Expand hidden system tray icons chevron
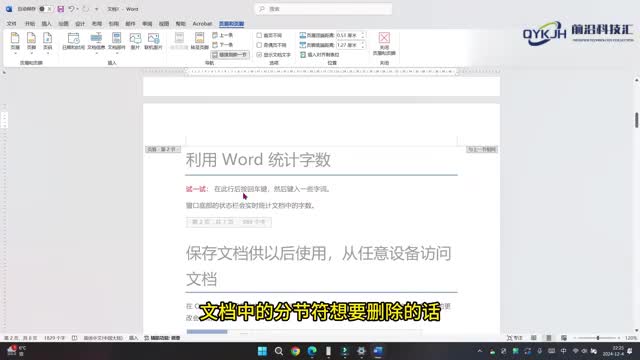Image resolution: width=640 pixels, height=360 pixels. coord(480,351)
